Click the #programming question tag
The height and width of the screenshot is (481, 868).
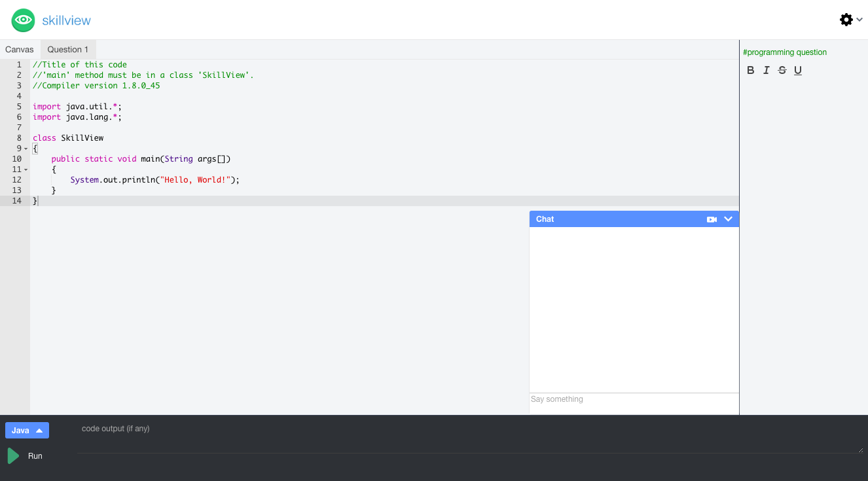click(785, 52)
